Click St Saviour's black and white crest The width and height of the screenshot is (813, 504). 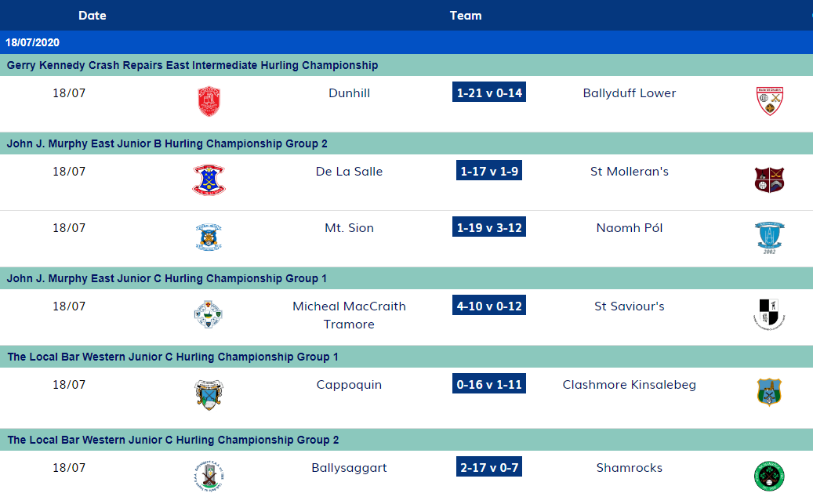[769, 314]
